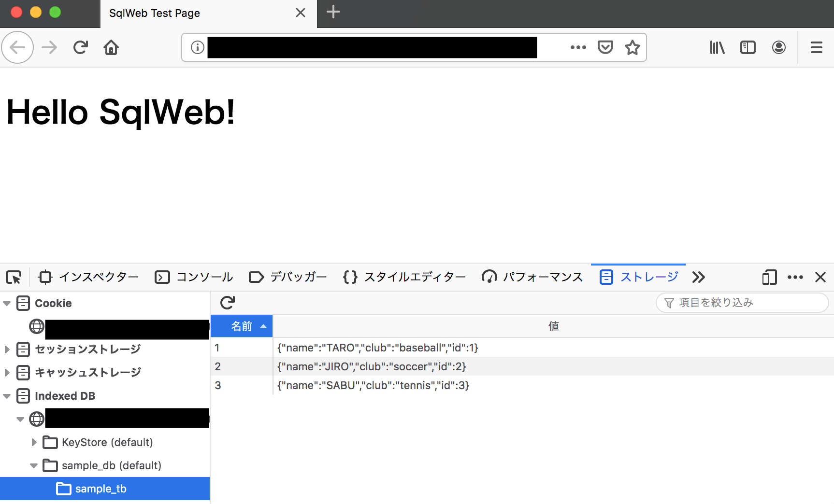This screenshot has width=834, height=504.
Task: Switch to the デバッガー tab
Action: click(x=288, y=277)
